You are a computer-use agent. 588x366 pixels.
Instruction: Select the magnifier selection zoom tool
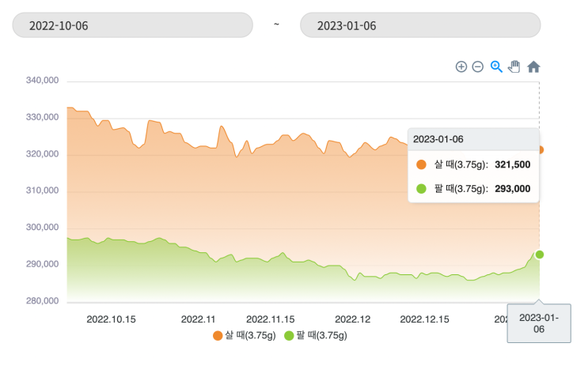pyautogui.click(x=496, y=67)
